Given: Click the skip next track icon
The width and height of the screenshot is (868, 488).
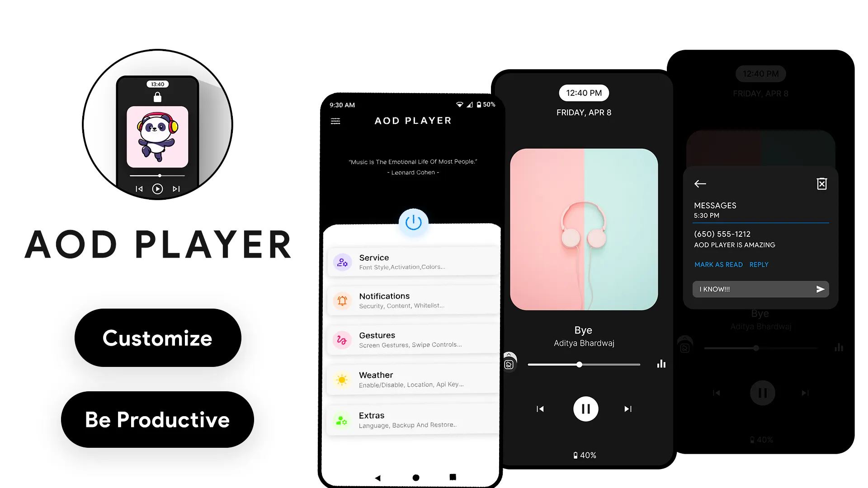Looking at the screenshot, I should (x=628, y=409).
